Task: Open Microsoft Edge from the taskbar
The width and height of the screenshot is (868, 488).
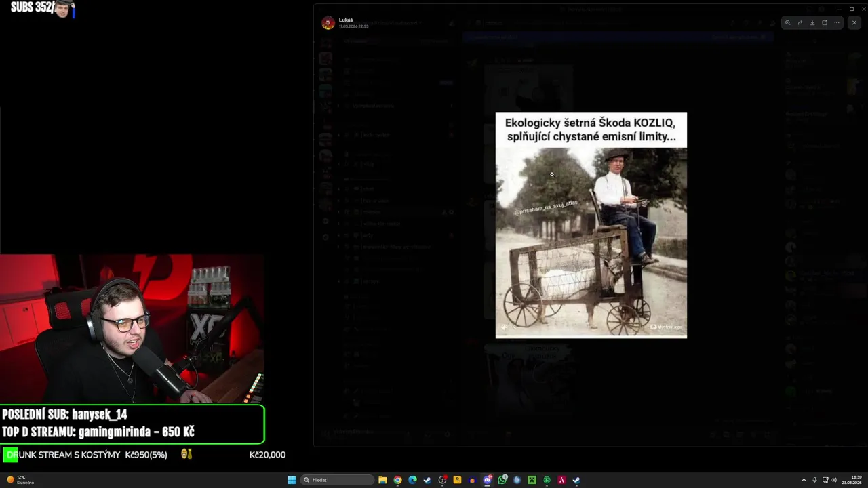Action: pyautogui.click(x=412, y=480)
